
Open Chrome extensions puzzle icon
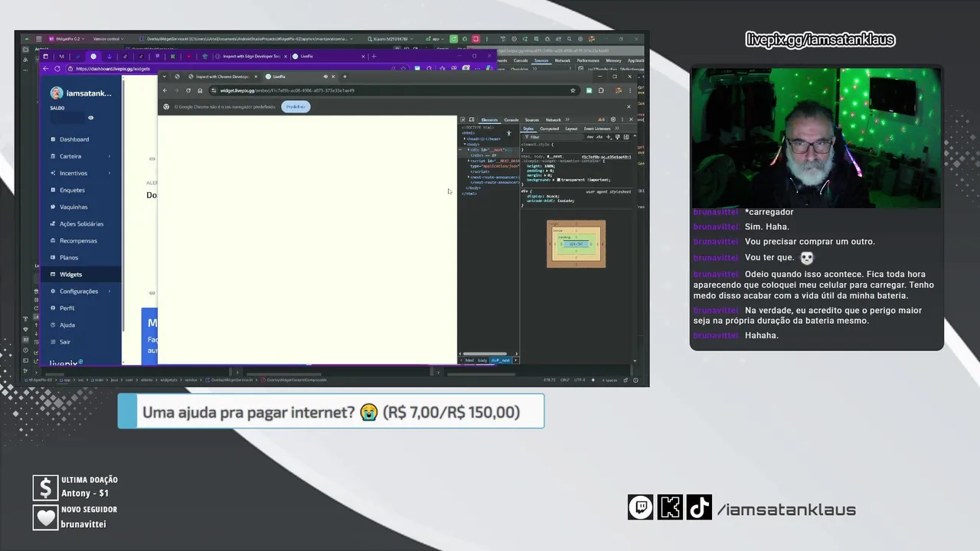601,90
